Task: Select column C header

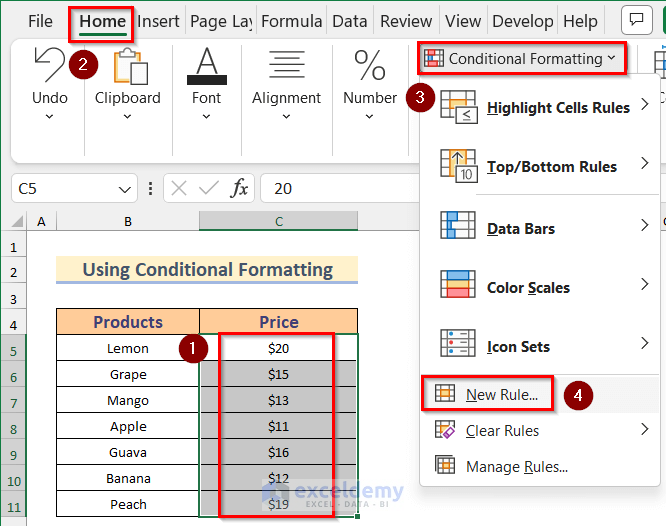Action: pos(279,221)
